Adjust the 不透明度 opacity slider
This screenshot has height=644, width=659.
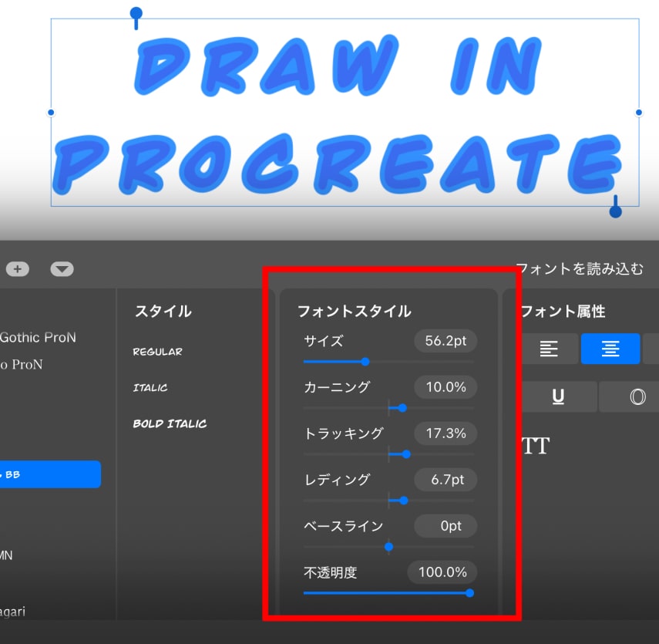[470, 593]
